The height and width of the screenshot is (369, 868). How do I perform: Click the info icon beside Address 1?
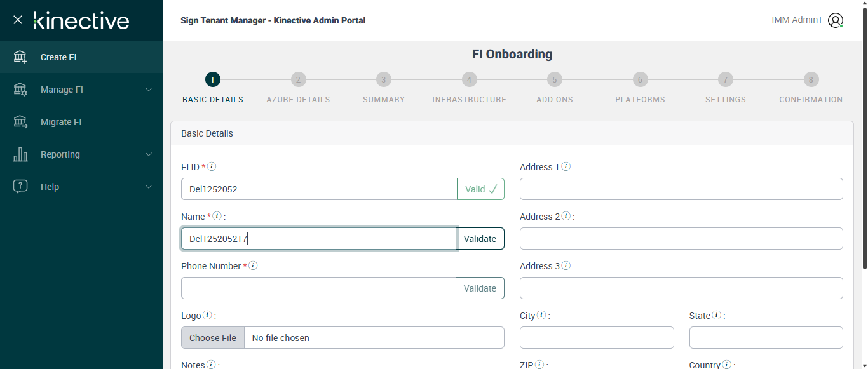566,167
